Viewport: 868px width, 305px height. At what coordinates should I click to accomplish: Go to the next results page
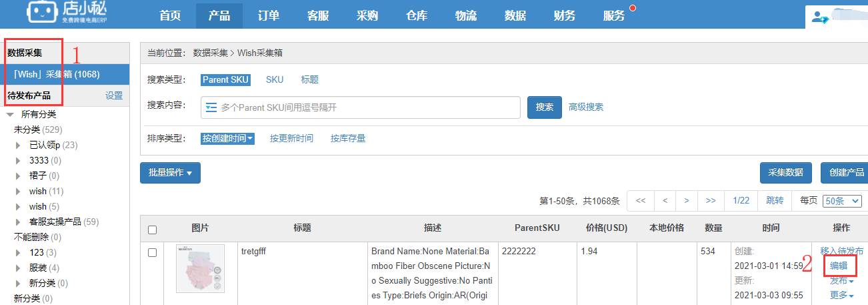point(687,200)
